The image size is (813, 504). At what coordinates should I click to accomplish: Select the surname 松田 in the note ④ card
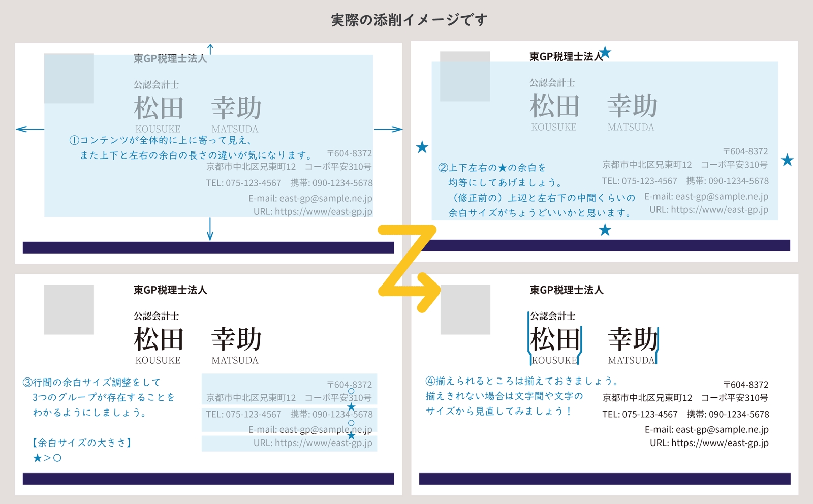click(555, 339)
